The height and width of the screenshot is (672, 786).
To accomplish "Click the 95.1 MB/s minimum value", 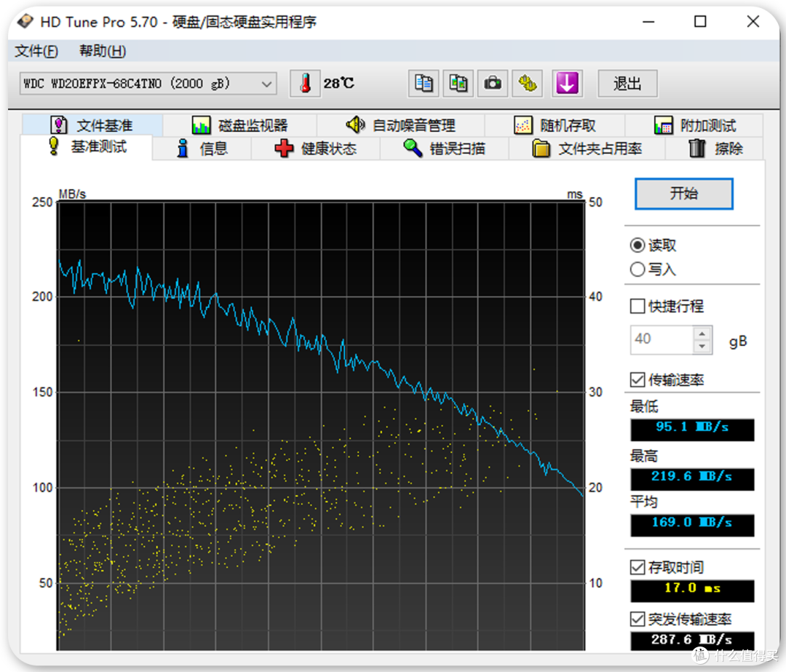I will 692,430.
